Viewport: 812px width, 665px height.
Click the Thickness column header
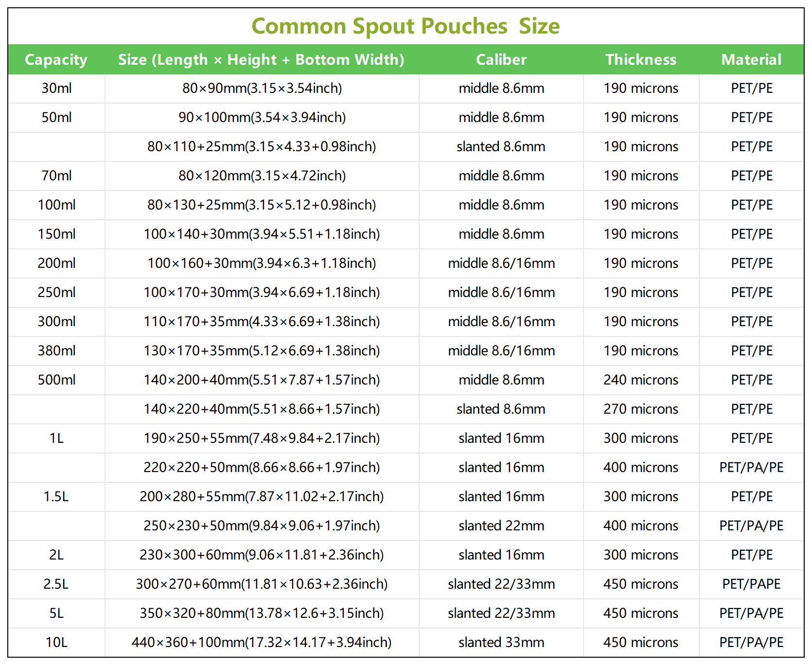[640, 60]
